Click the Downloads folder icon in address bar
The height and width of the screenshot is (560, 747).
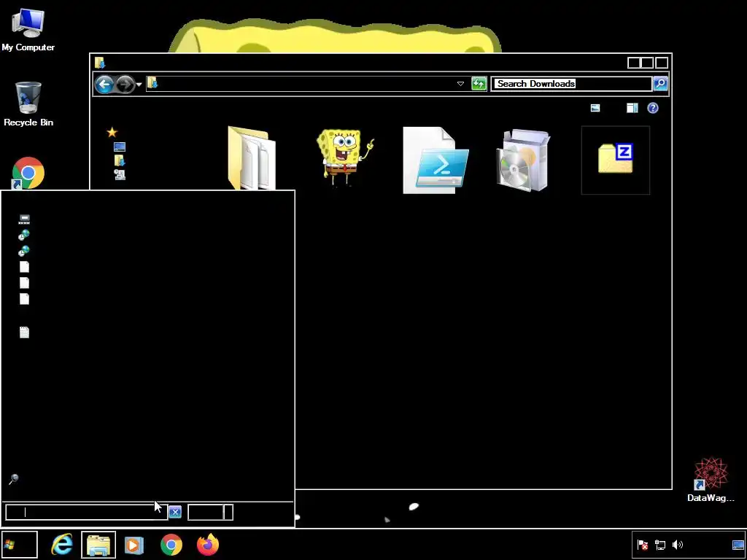pos(152,83)
